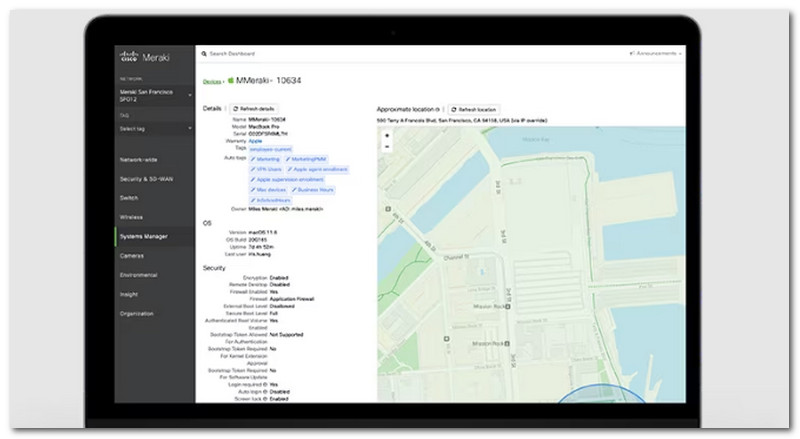The width and height of the screenshot is (800, 439).
Task: Click the Application Firewall value
Action: pyautogui.click(x=292, y=299)
